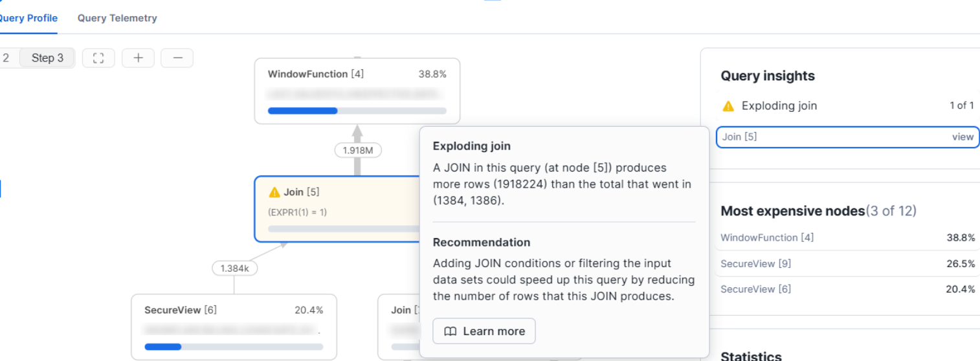
Task: Select WindowFunction [4] in expensive nodes list
Action: 767,237
